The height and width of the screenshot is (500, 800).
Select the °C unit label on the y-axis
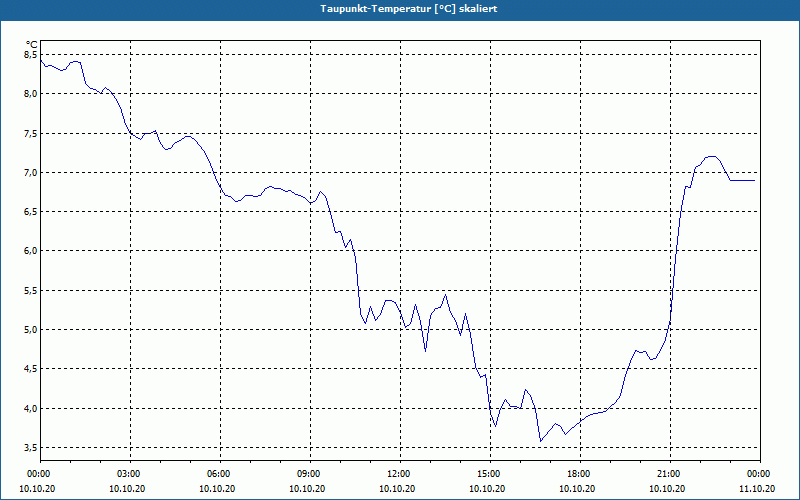[32, 45]
